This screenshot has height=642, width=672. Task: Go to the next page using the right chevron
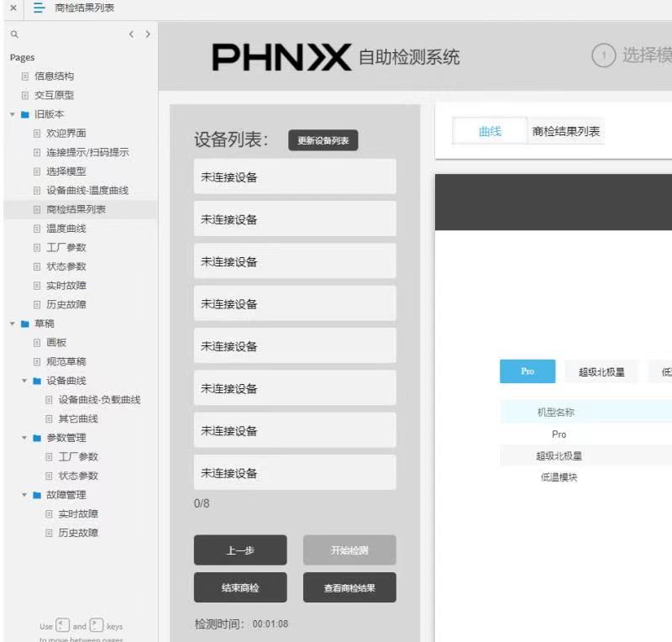click(x=148, y=34)
